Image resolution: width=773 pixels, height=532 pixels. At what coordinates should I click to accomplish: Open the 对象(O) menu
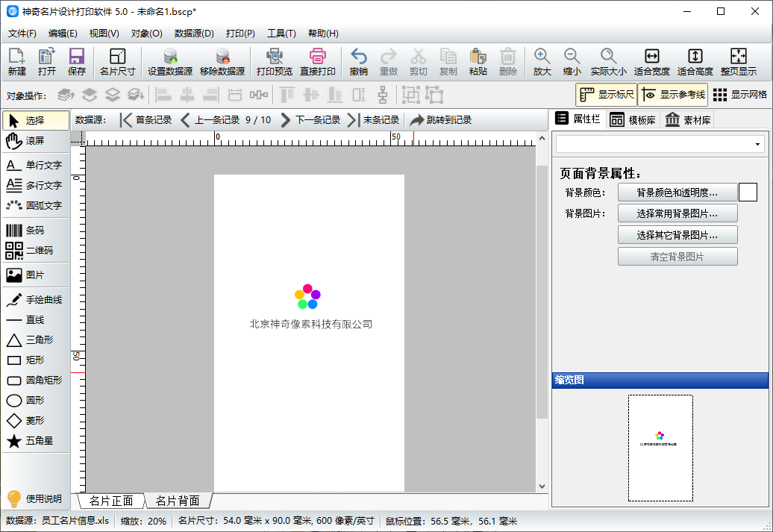[147, 34]
